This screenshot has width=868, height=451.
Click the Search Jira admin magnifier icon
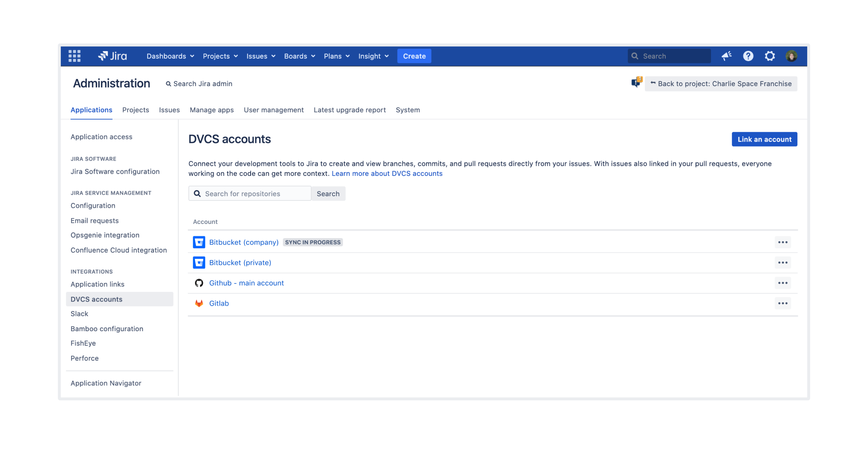168,84
